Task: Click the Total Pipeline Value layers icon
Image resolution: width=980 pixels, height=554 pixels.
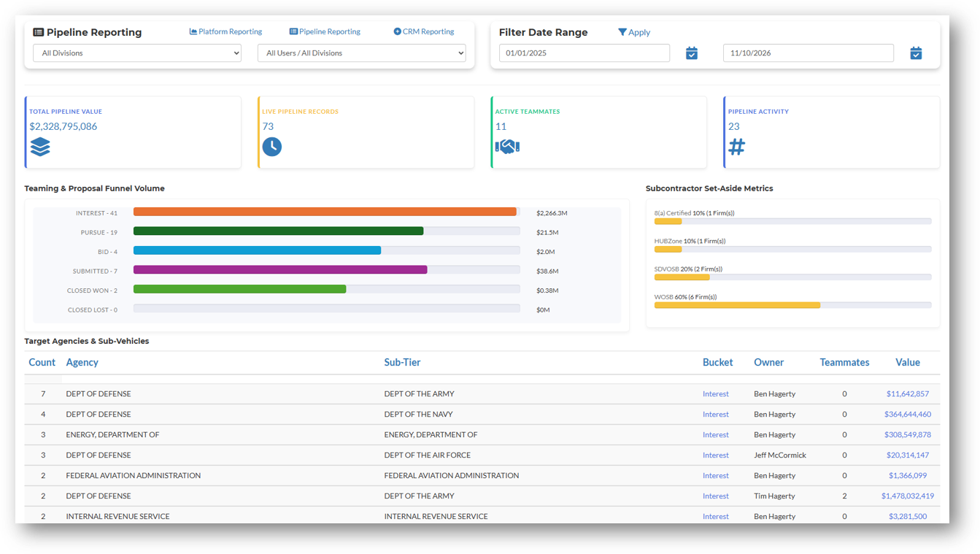Action: (x=40, y=147)
